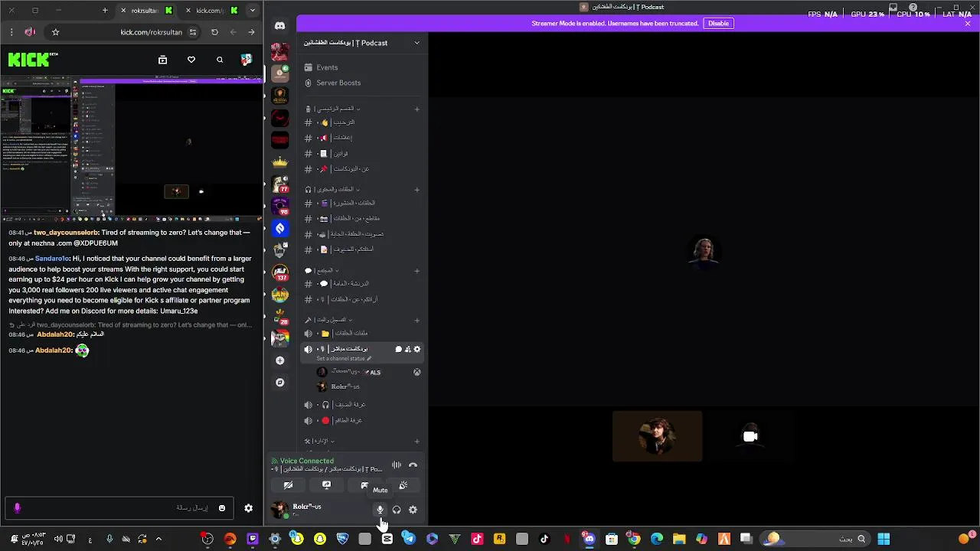Turn on camera in voice panel
980x551 pixels.
click(x=288, y=485)
